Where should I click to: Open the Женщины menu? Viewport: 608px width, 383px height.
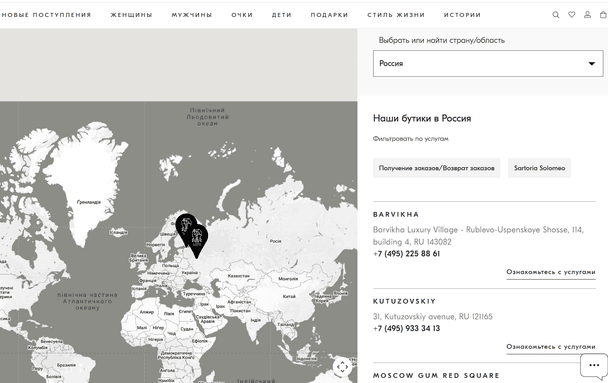[131, 15]
